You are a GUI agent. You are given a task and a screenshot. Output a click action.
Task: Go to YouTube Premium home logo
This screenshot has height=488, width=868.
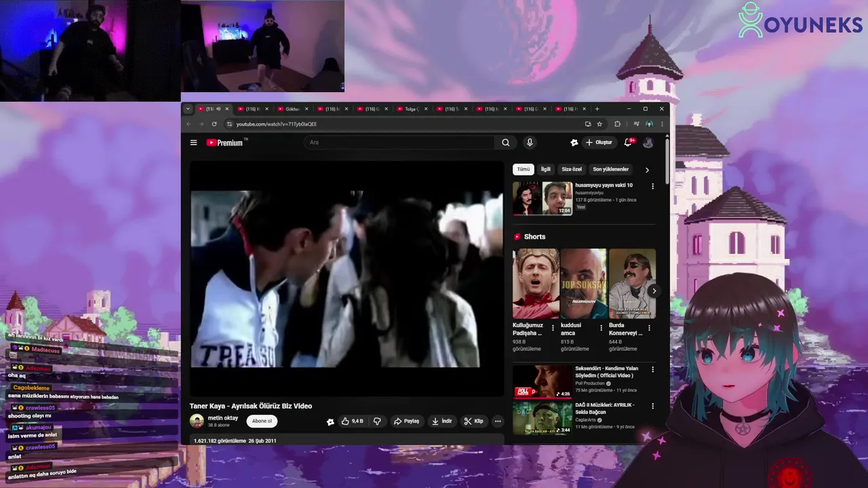[x=225, y=142]
